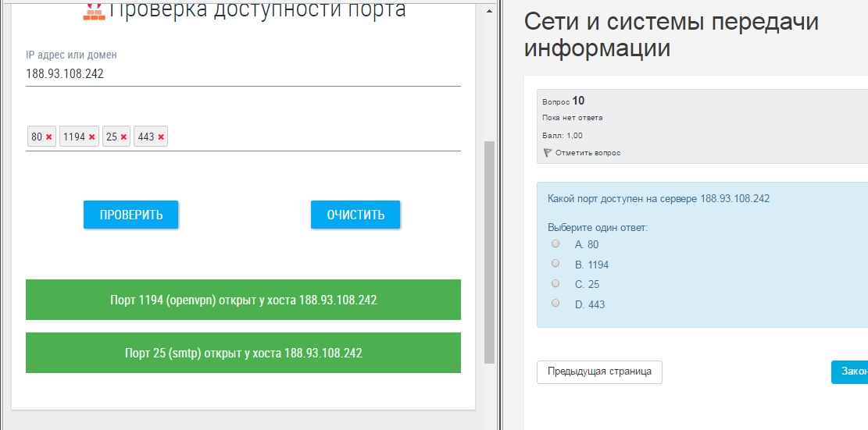This screenshot has width=868, height=430.
Task: Click the Выберите один ответ label
Action: click(x=598, y=227)
